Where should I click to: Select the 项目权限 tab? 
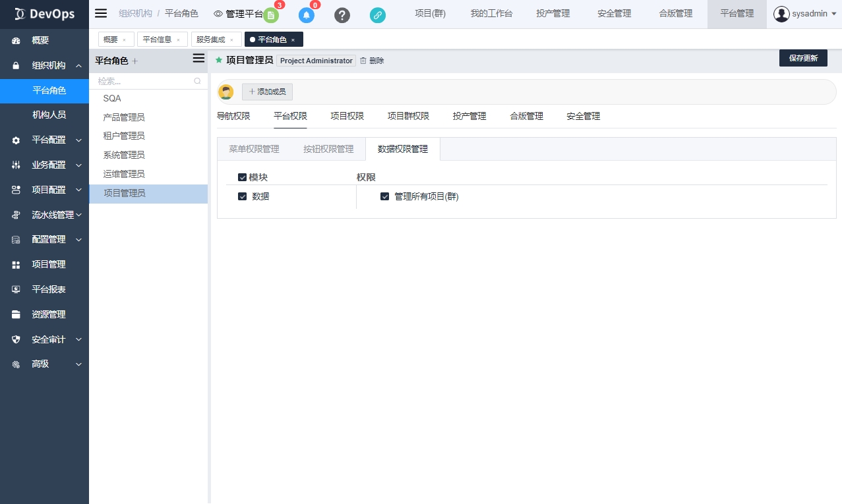point(347,116)
